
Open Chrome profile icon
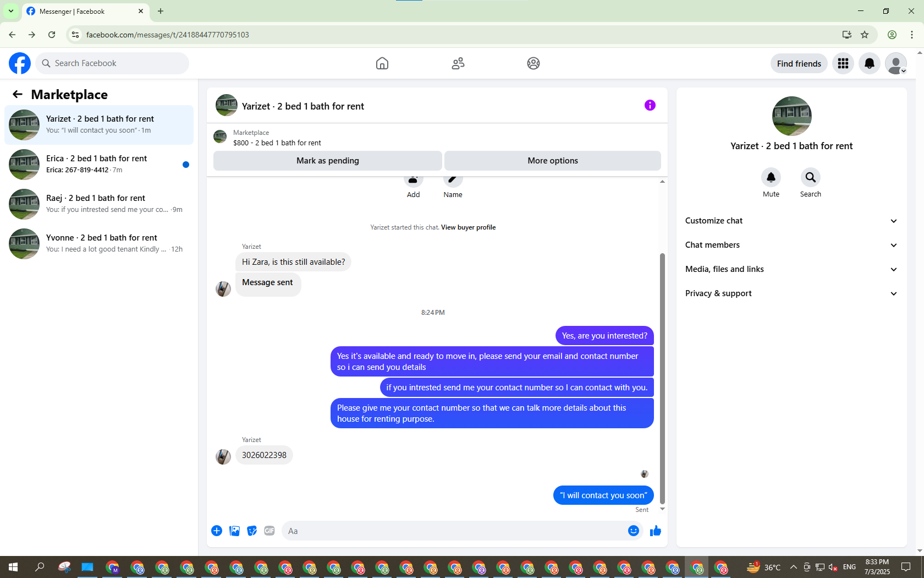(892, 35)
